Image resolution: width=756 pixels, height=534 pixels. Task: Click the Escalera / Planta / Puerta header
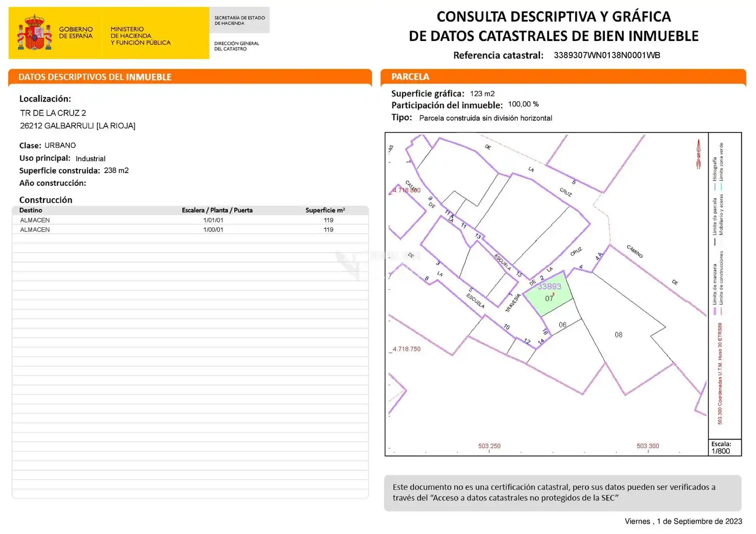217,210
